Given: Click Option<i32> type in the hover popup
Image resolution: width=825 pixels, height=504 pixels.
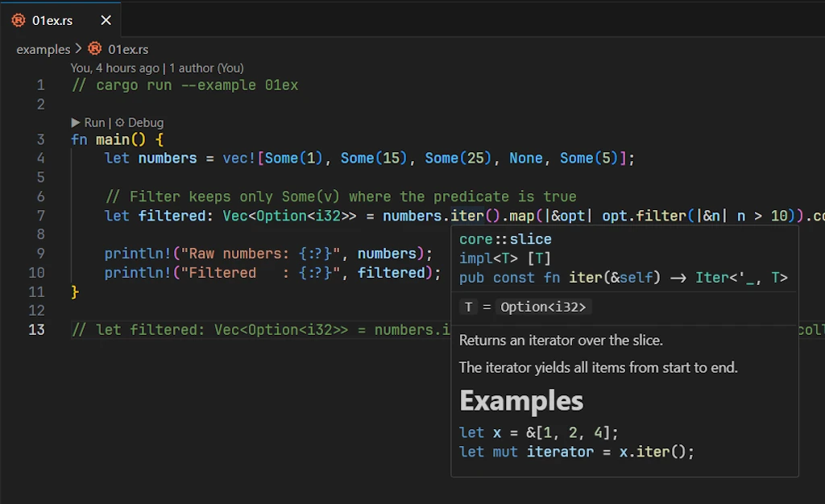Looking at the screenshot, I should [x=543, y=307].
